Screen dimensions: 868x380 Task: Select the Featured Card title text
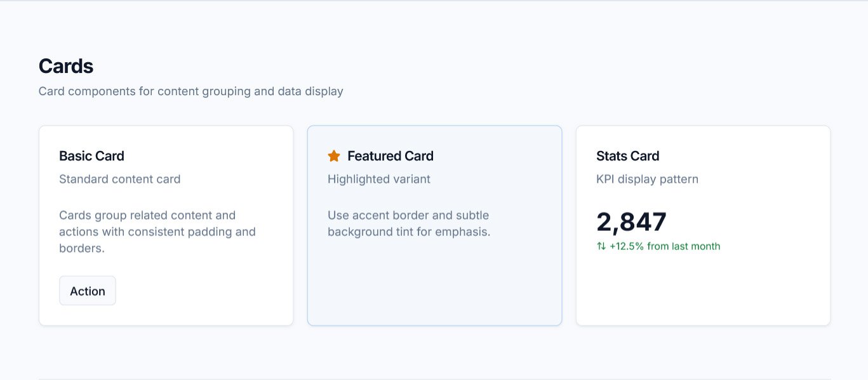[x=391, y=156]
